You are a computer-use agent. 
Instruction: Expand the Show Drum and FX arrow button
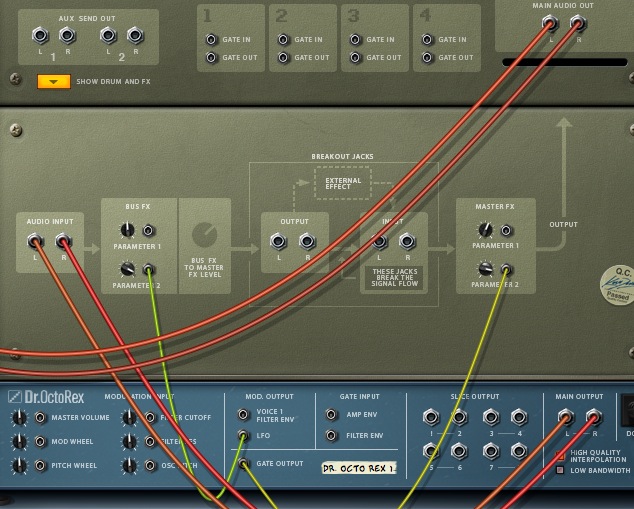(x=54, y=81)
